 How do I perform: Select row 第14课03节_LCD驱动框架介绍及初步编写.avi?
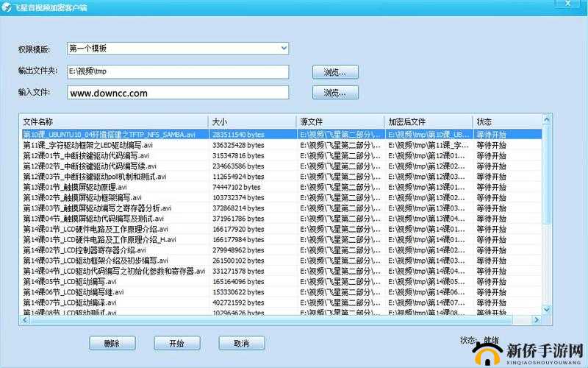click(282, 261)
